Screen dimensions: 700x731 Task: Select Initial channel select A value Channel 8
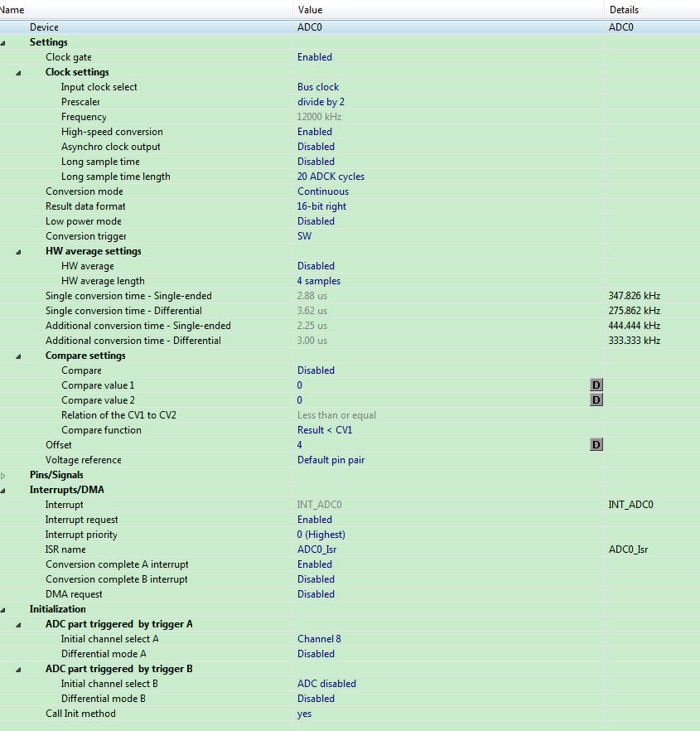click(319, 639)
